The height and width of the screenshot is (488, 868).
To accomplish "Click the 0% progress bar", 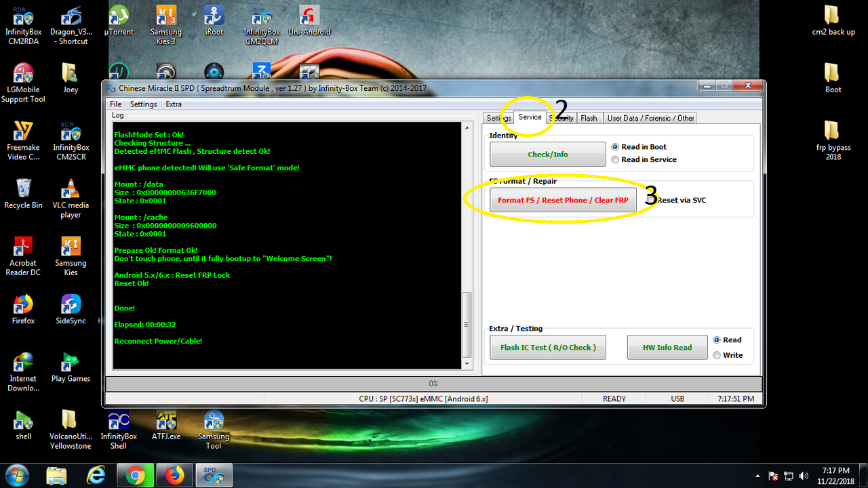I will [433, 384].
